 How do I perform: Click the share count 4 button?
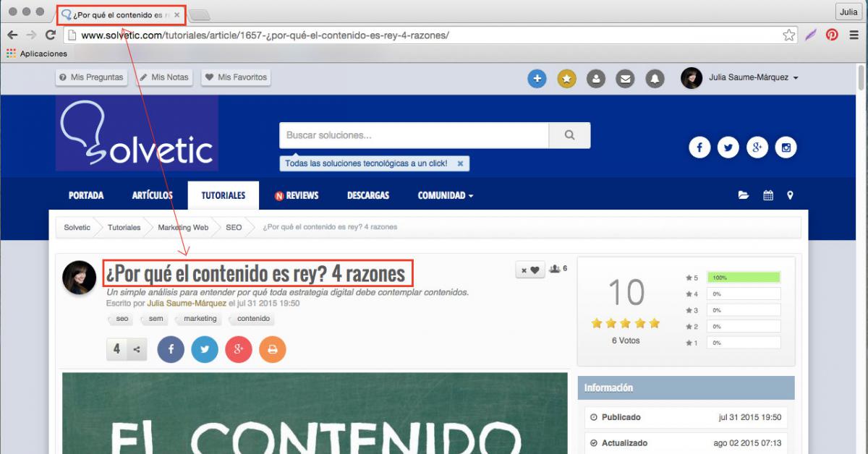pos(127,350)
